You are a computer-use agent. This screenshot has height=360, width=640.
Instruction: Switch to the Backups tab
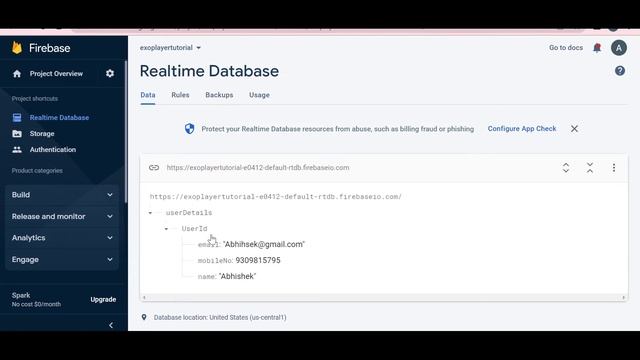pos(219,95)
